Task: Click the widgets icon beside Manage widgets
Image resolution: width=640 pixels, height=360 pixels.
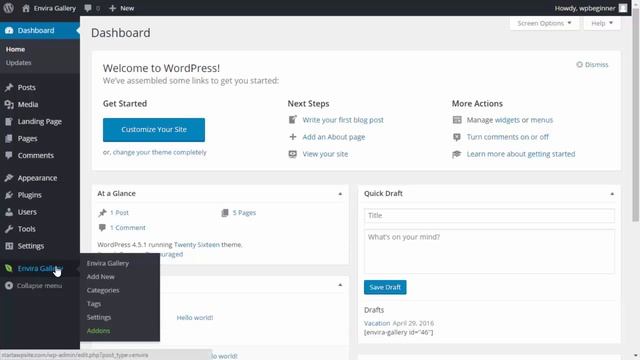Action: (457, 120)
